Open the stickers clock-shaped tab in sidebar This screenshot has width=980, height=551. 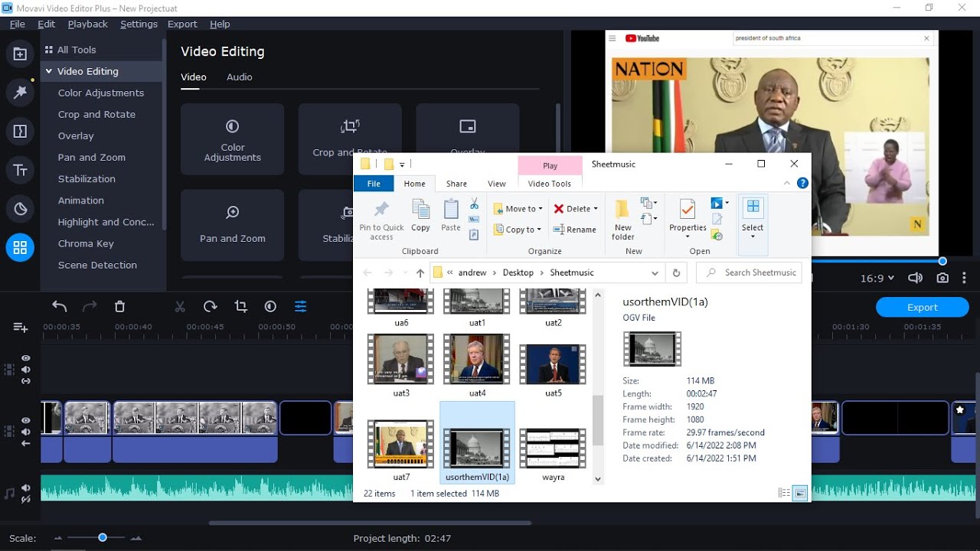pyautogui.click(x=20, y=209)
